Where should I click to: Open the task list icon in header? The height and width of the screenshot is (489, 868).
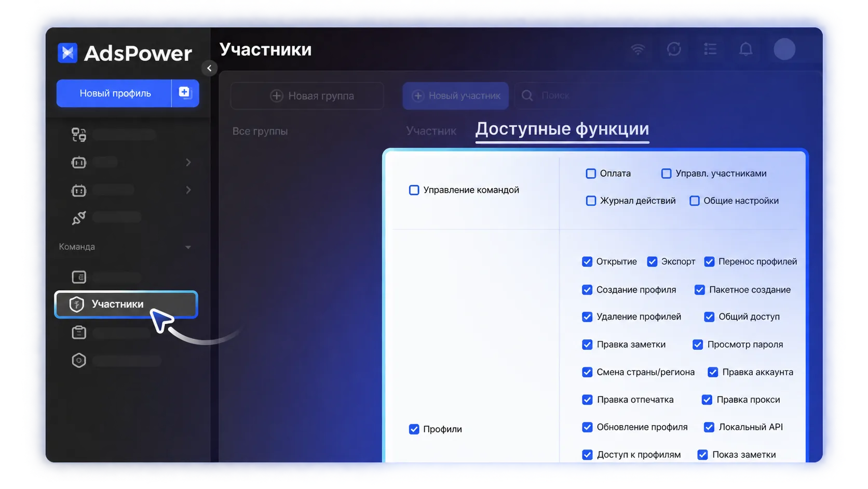coord(710,49)
